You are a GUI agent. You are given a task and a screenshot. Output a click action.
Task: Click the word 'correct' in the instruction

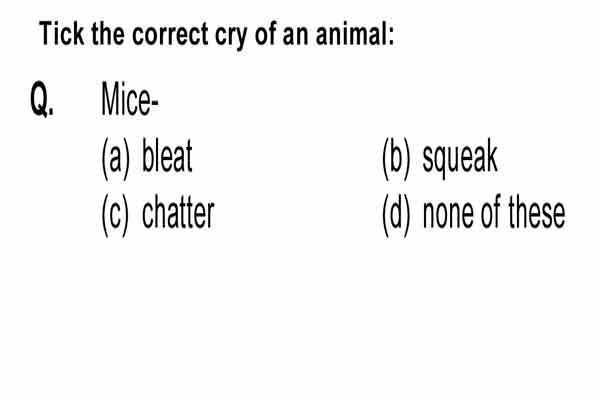[x=170, y=34]
